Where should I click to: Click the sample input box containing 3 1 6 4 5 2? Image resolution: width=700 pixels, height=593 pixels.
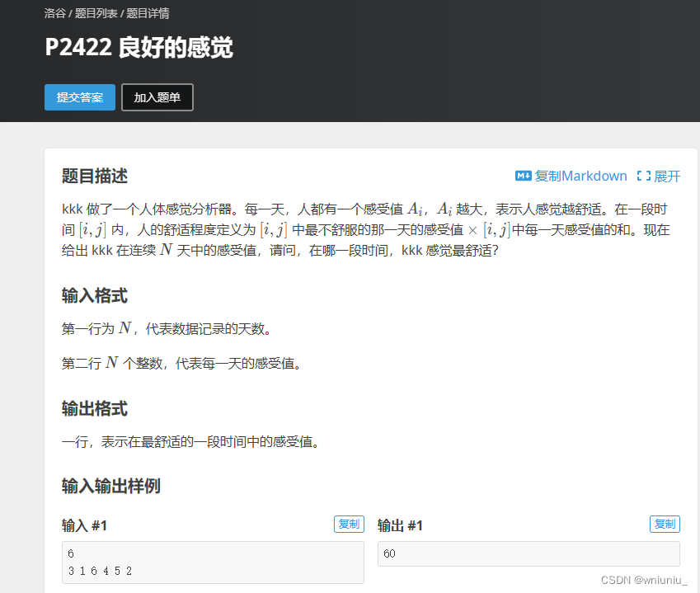[213, 562]
